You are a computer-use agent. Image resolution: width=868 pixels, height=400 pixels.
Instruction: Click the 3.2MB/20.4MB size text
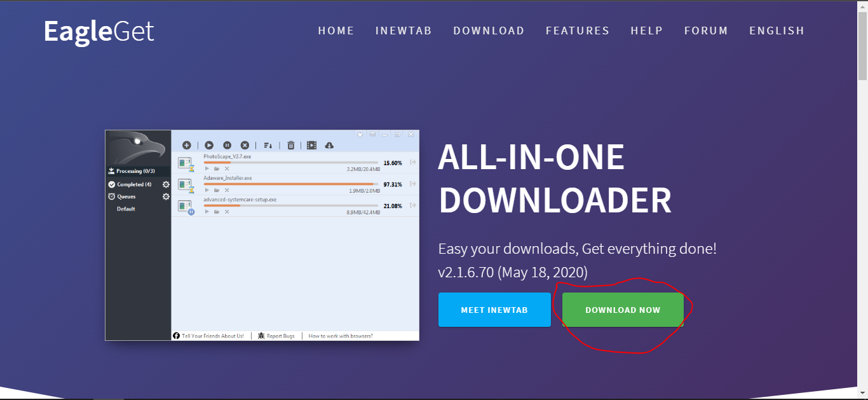point(363,169)
